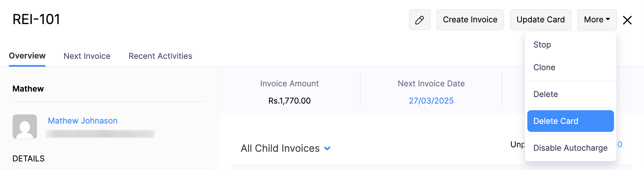Screen dimensions: 644x170
Task: Click Mathew Johnason's avatar picture
Action: click(x=25, y=127)
